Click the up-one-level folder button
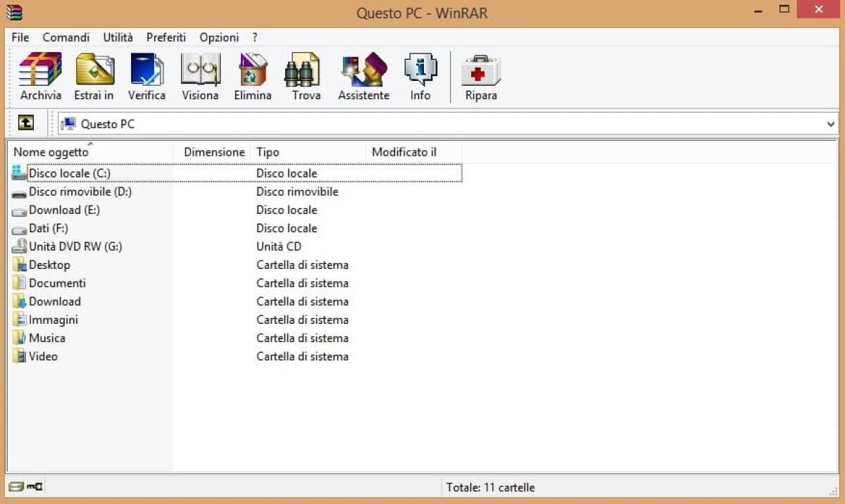 (26, 122)
